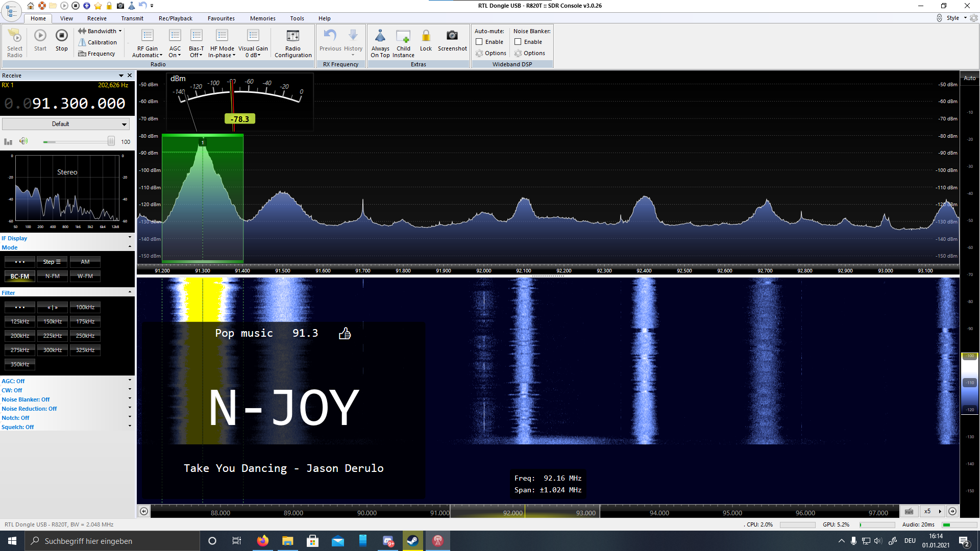980x551 pixels.
Task: Enable Noise Blanker checkbox
Action: (518, 42)
